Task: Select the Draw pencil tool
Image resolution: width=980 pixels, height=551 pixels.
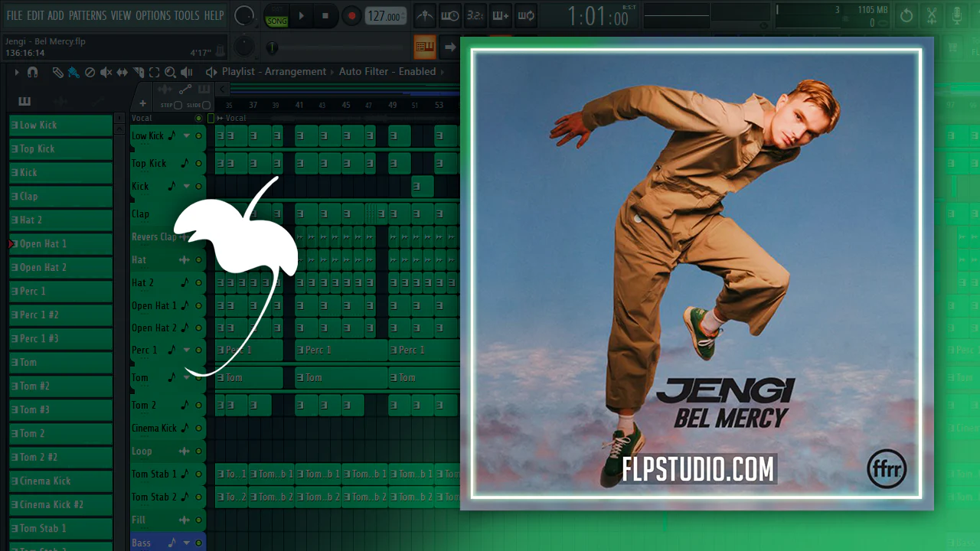Action: coord(58,72)
